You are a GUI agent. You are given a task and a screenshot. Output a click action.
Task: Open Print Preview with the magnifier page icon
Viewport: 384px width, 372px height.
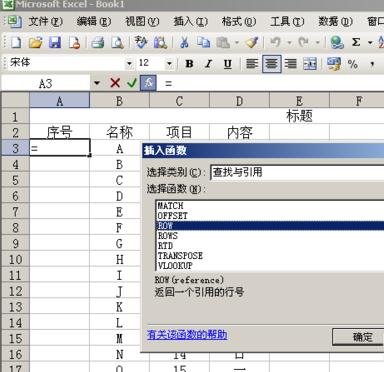point(117,43)
